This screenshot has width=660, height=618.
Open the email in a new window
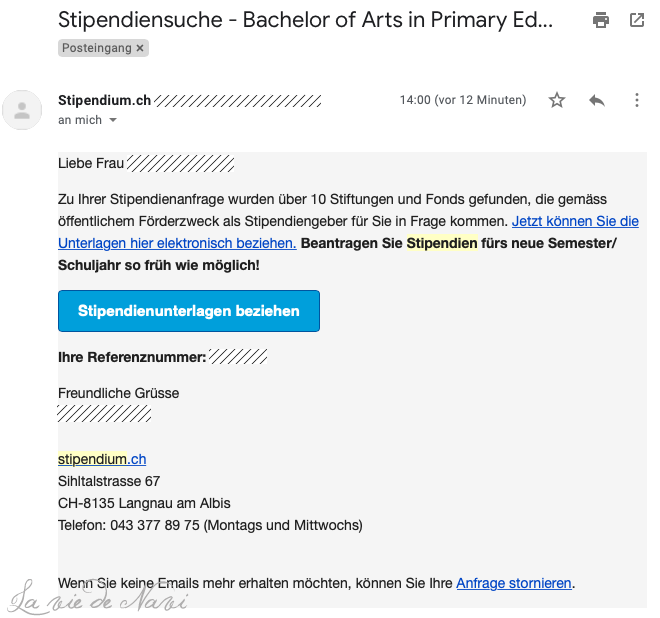pos(637,20)
